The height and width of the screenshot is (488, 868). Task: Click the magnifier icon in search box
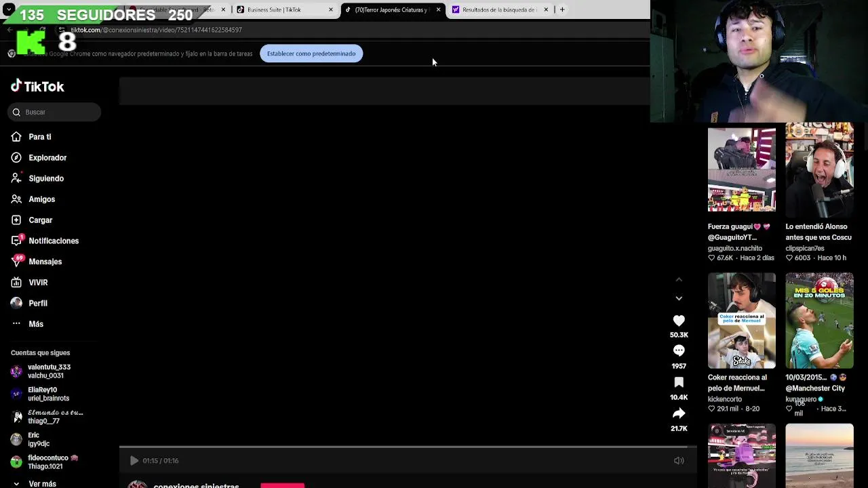(16, 112)
